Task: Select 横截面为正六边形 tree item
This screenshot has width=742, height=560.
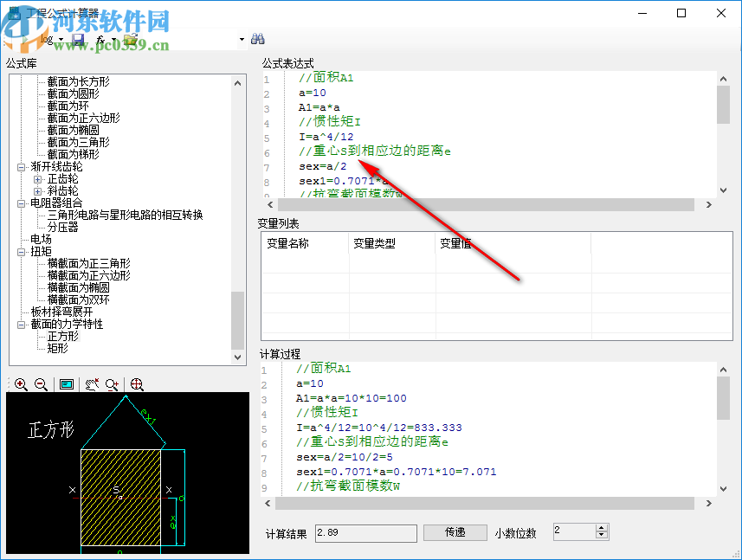Action: [x=88, y=276]
